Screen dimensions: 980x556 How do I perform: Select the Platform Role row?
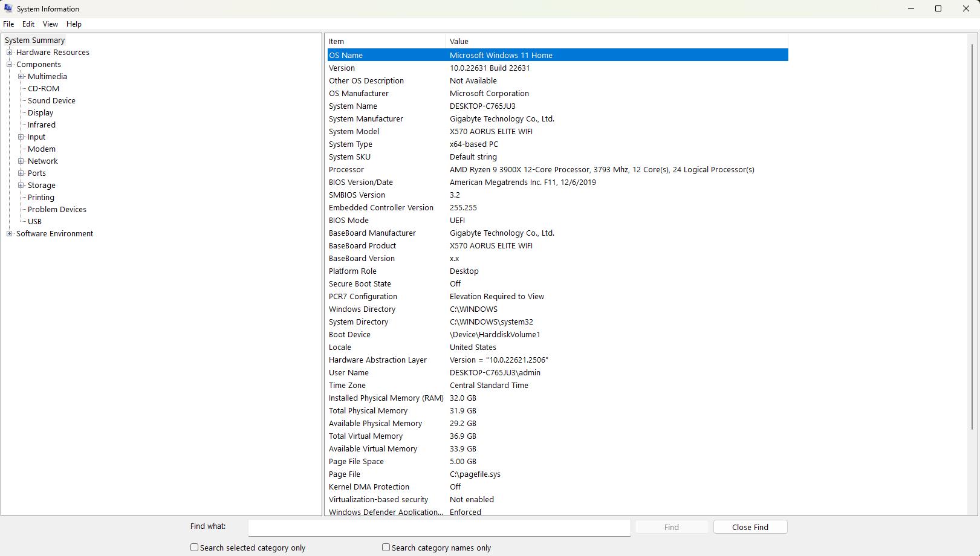click(557, 271)
